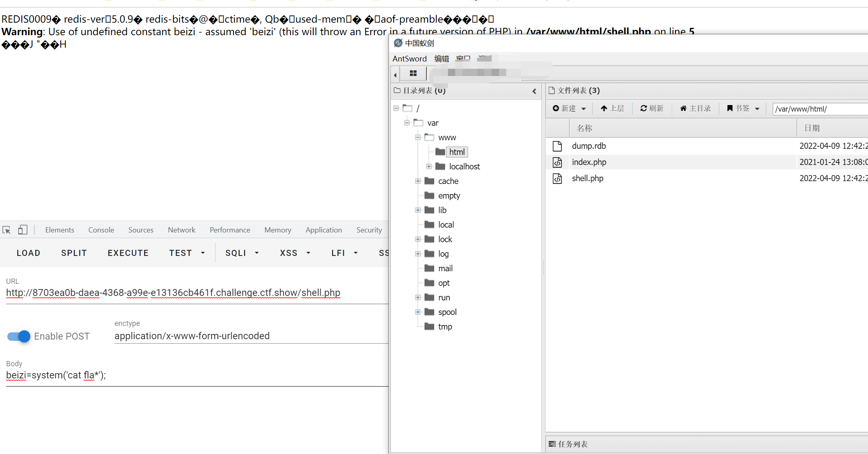Go up one level with 上层
Viewport: 868px width, 454px height.
click(612, 108)
